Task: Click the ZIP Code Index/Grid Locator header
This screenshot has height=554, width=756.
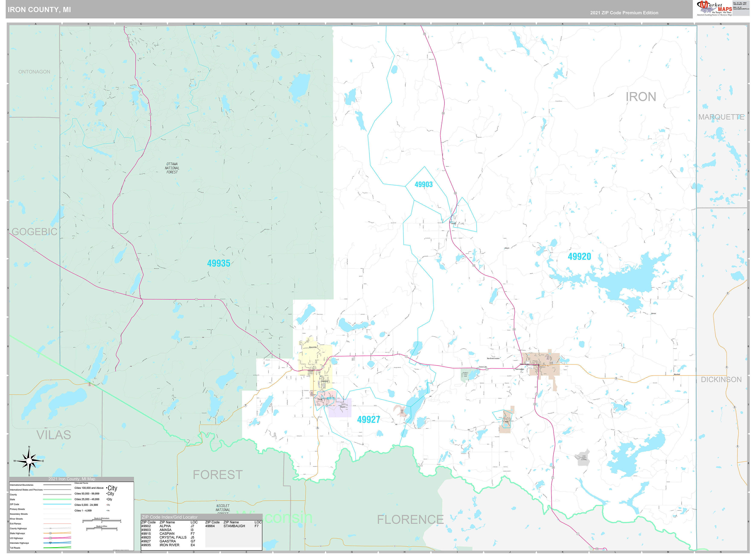Action: click(170, 517)
